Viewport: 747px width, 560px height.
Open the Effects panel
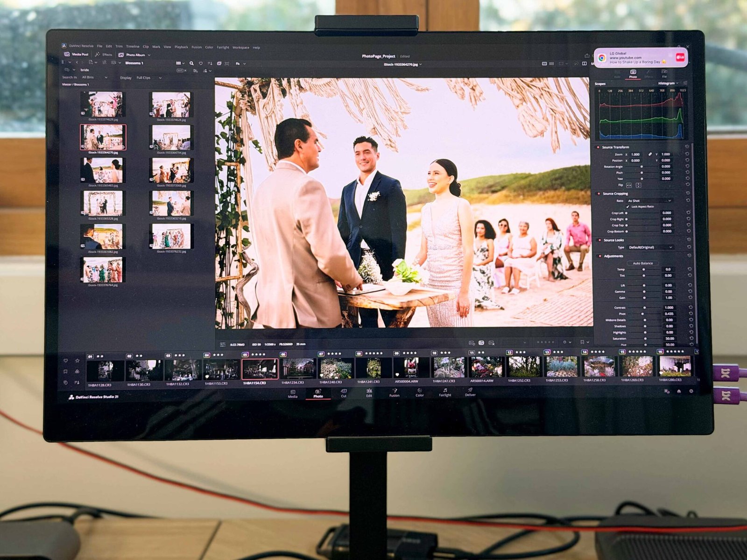(104, 55)
